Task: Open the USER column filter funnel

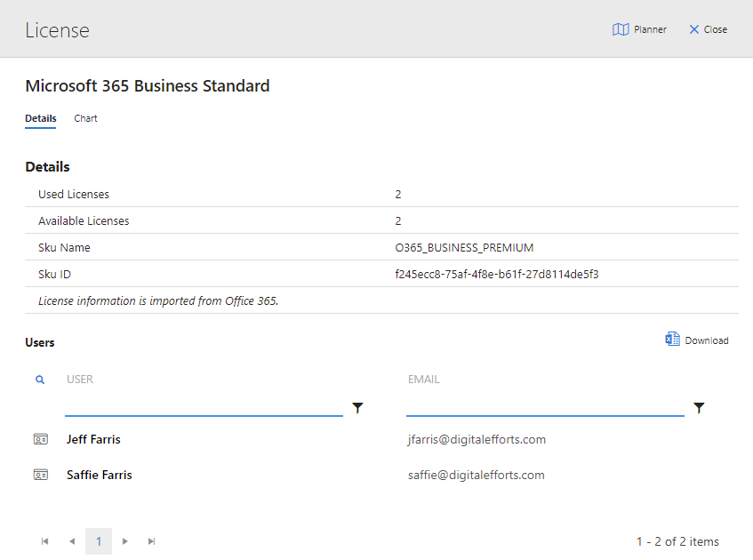Action: (x=357, y=408)
